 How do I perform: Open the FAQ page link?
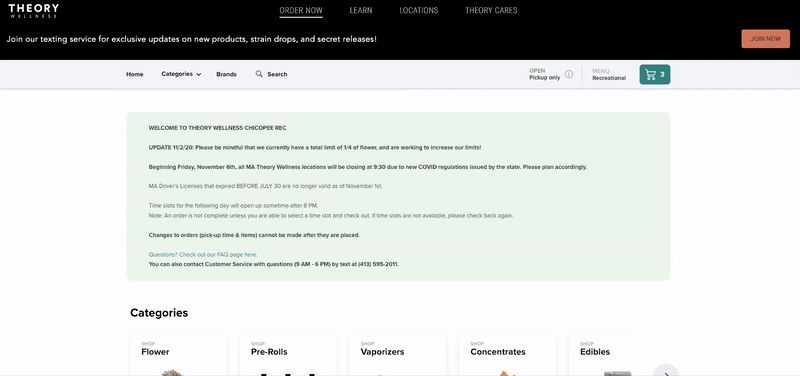(203, 254)
